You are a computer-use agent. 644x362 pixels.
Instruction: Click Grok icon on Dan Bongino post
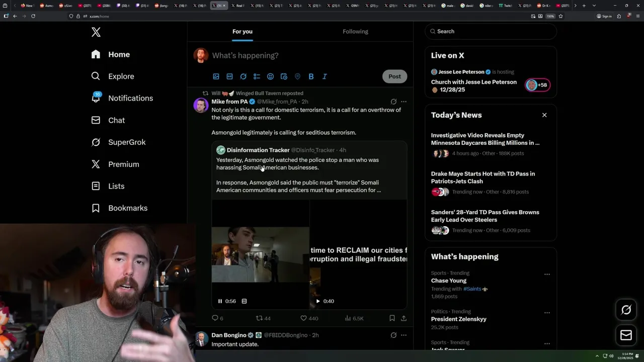393,335
